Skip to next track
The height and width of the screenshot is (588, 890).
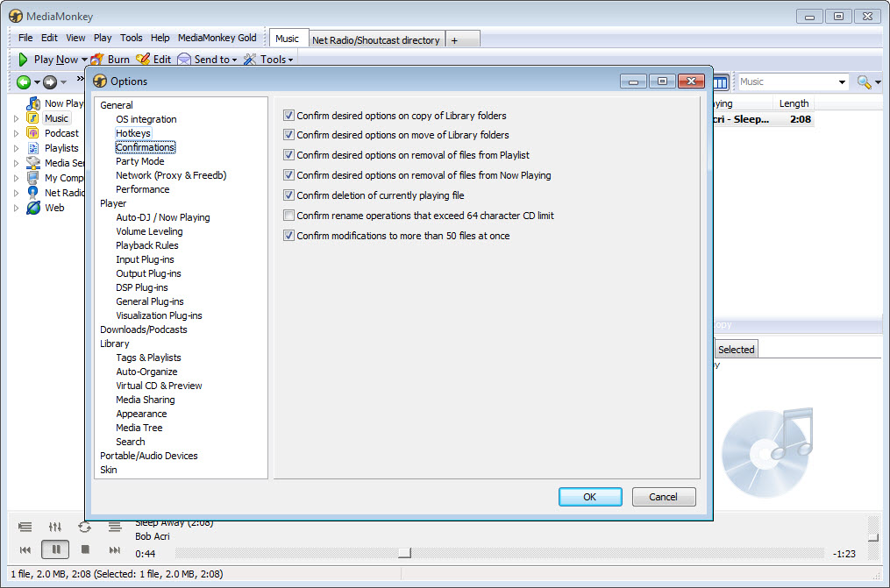(115, 549)
